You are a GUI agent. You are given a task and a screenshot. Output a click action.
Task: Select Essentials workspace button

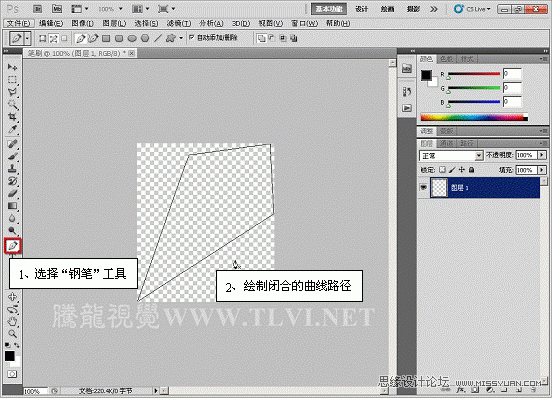point(328,9)
